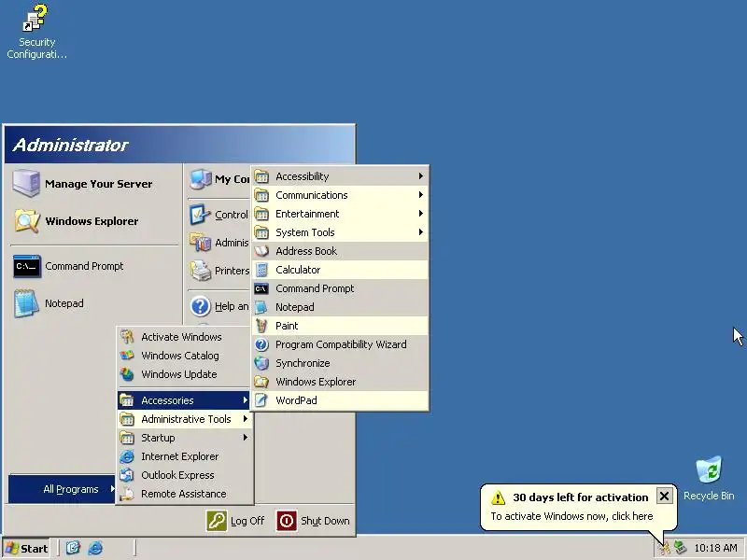Screen dimensions: 747x560
Task: Click the Manage Your Server icon
Action: [26, 183]
